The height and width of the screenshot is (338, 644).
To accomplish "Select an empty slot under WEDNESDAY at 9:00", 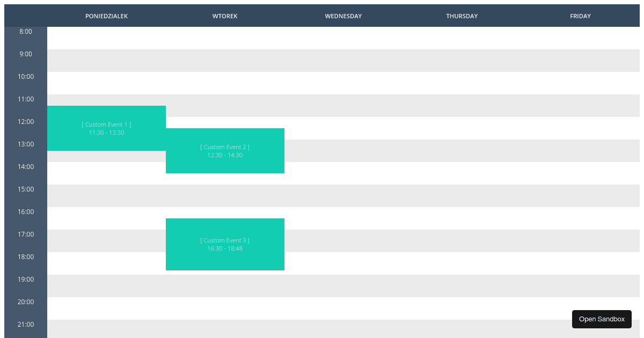I will [x=343, y=61].
